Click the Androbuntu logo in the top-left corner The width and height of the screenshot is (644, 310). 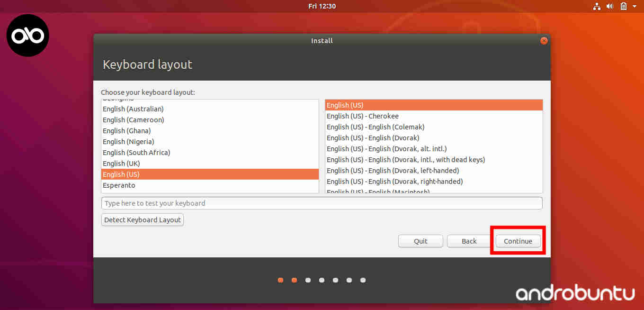[x=27, y=35]
